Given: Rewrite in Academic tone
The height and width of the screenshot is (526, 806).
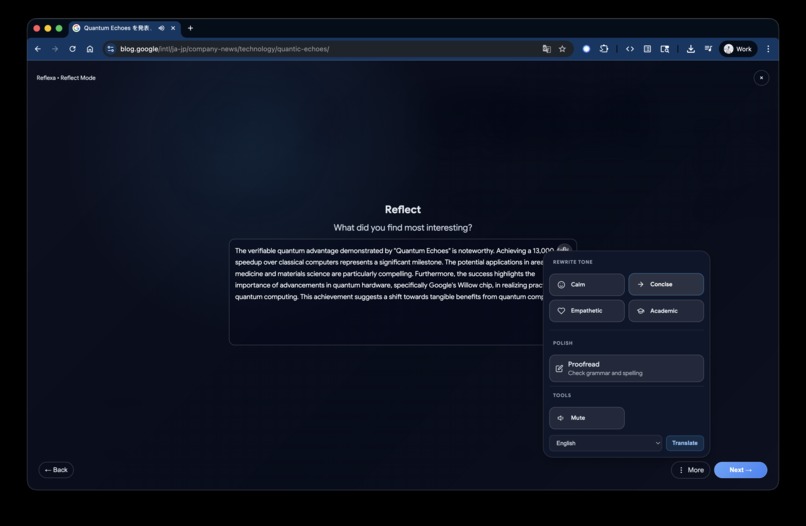Looking at the screenshot, I should pyautogui.click(x=666, y=311).
